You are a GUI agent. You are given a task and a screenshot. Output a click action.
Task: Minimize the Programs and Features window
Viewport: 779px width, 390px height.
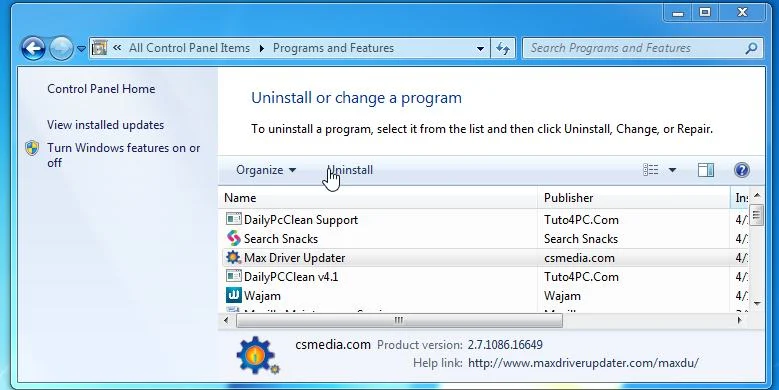coord(678,13)
